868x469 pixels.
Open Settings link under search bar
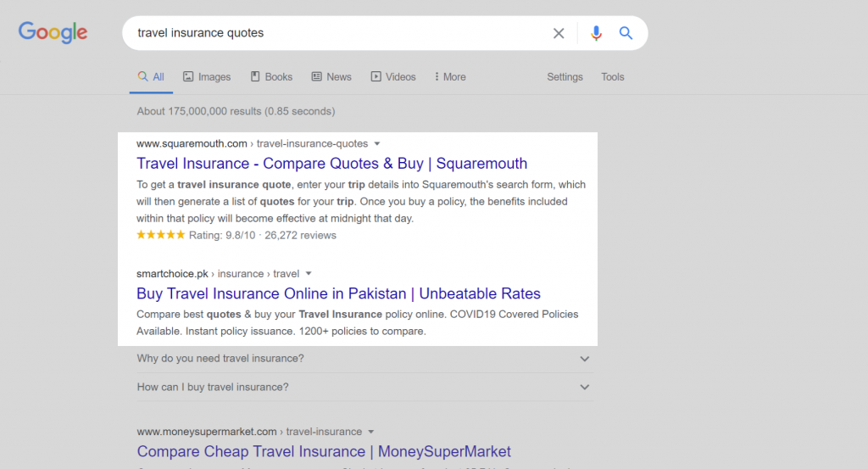pos(565,77)
